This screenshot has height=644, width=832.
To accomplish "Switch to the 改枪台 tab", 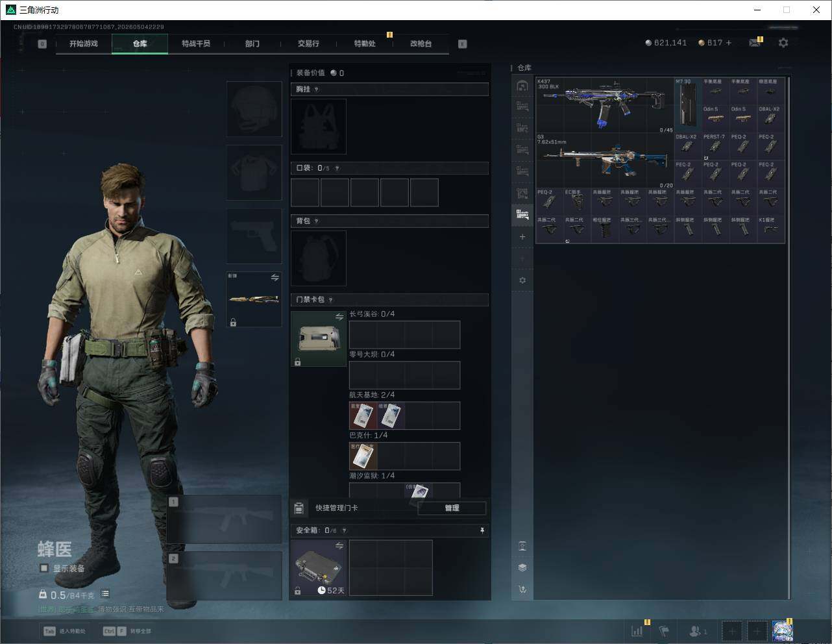I will coord(421,43).
